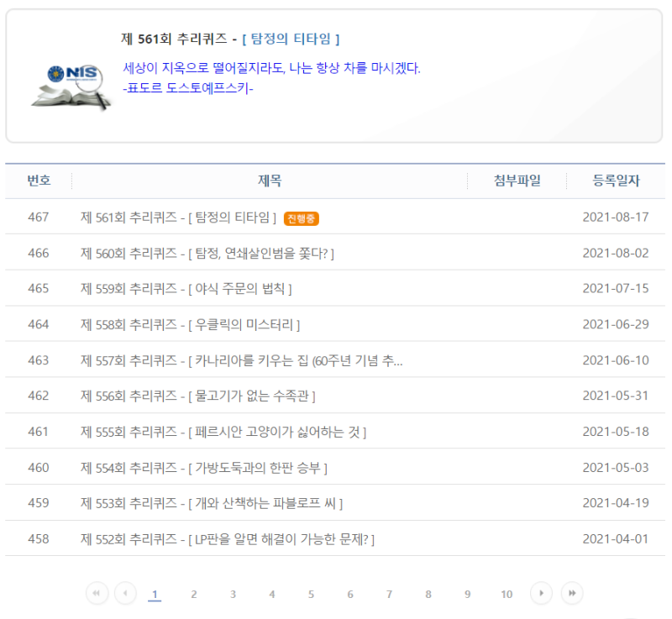Click row number 464
672x619 pixels.
pyautogui.click(x=38, y=324)
